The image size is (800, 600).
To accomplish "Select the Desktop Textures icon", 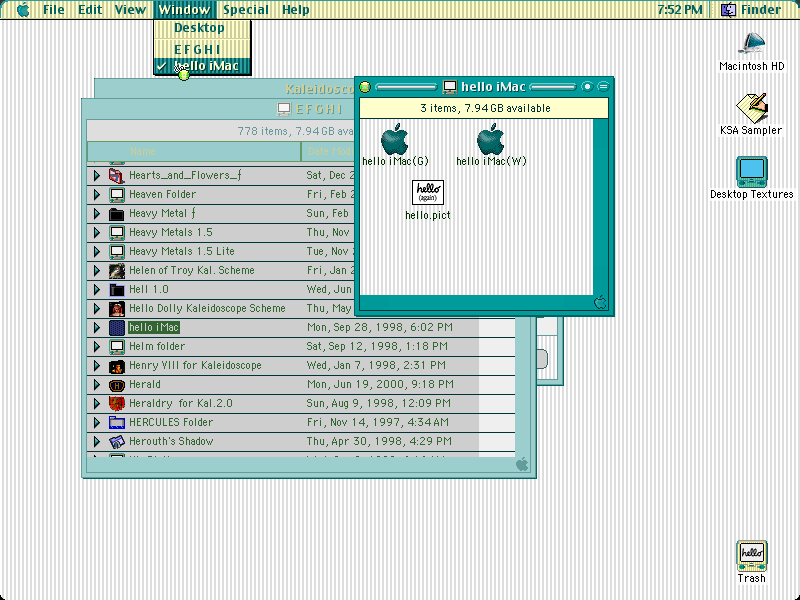I will tap(752, 172).
